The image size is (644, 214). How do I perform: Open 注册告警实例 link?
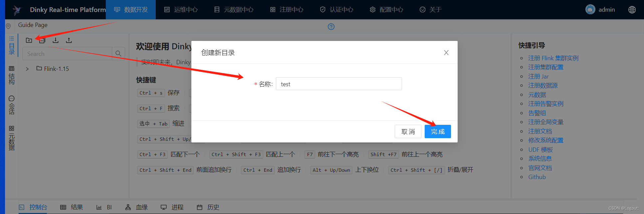point(546,104)
